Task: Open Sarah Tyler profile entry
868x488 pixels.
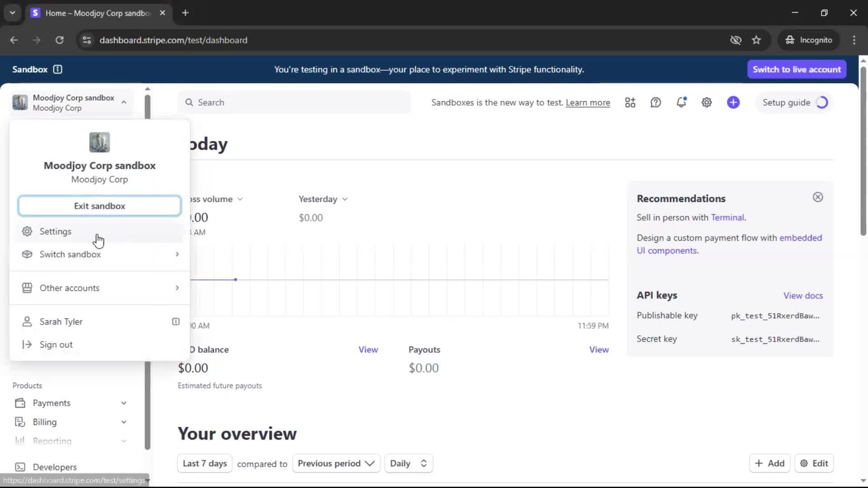Action: 99,322
